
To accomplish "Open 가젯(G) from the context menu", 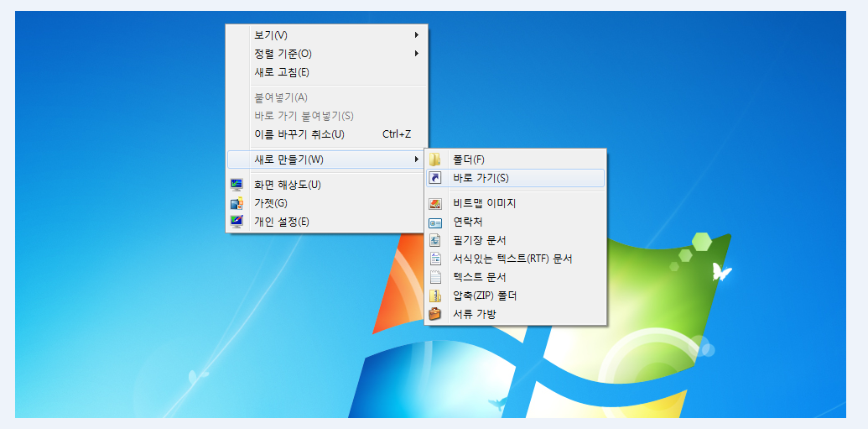I will (326, 203).
